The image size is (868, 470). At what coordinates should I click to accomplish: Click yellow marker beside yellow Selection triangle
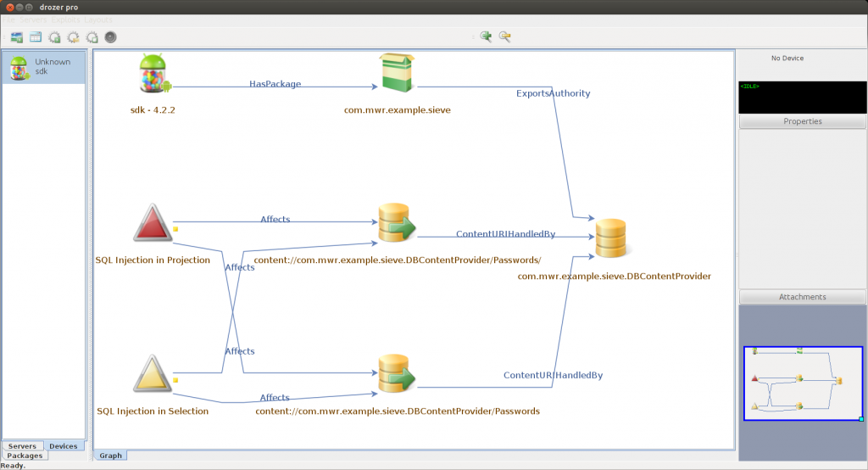175,380
